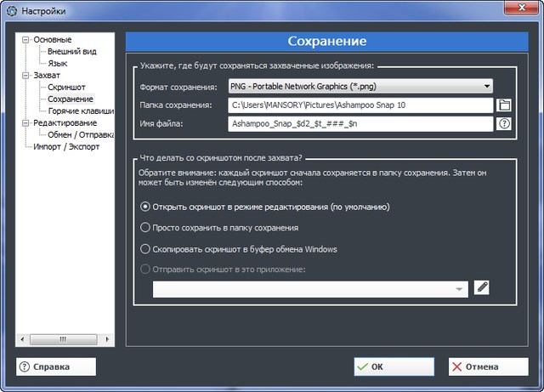Collapse the Основные tree node
This screenshot has height=392, width=544.
[26, 39]
